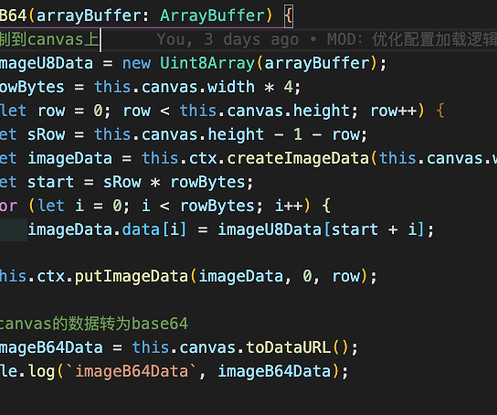Screen dimensions: 497x415
Task: Click the 'new' keyword before Uint8Array
Action: [x=136, y=63]
